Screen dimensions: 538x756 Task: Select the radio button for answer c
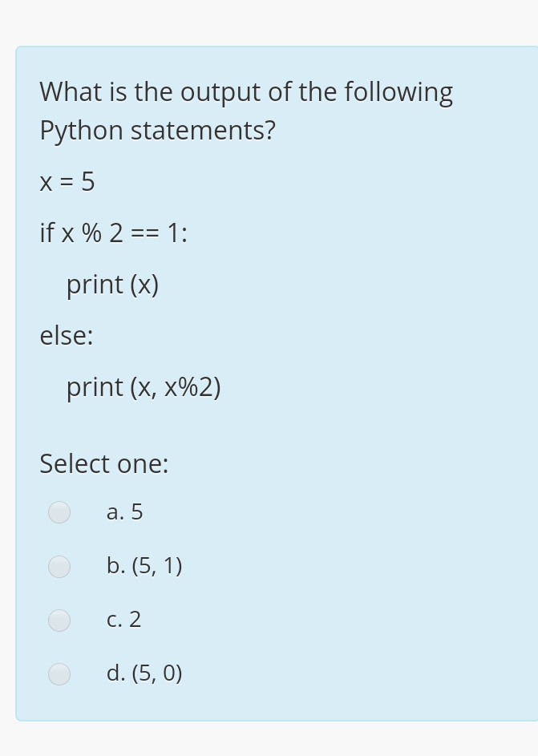pyautogui.click(x=59, y=620)
